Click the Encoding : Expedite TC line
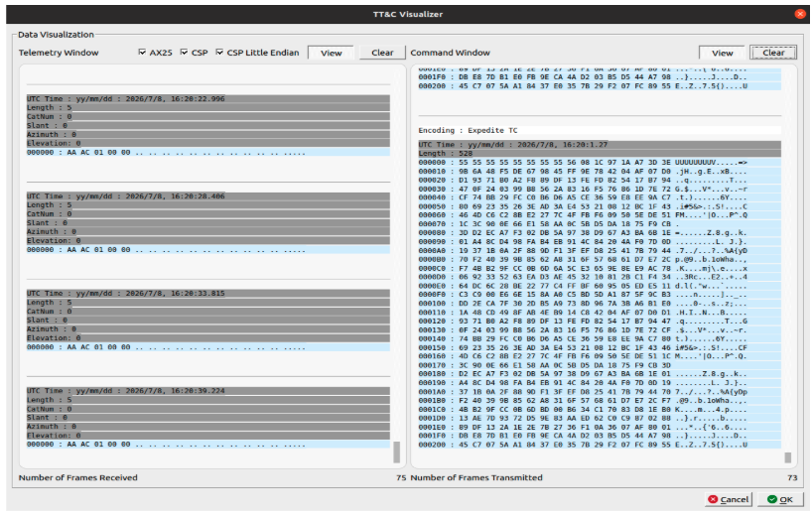Image resolution: width=812 pixels, height=517 pixels. click(x=600, y=130)
